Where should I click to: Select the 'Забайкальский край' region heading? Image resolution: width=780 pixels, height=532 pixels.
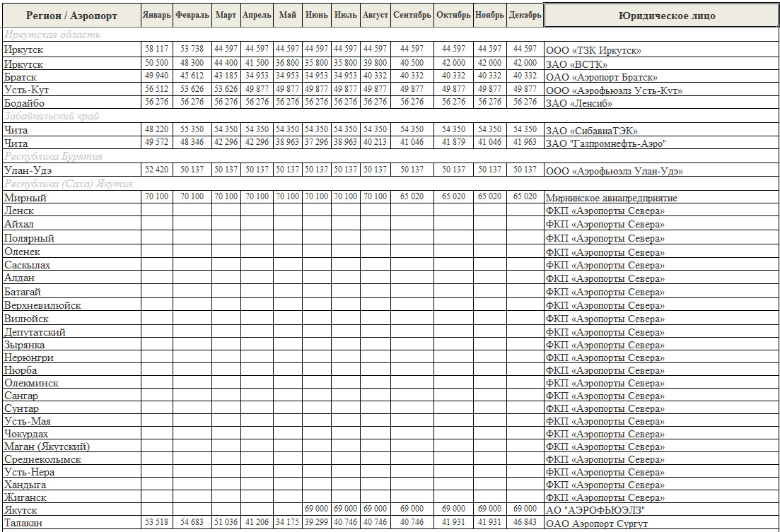(52, 116)
